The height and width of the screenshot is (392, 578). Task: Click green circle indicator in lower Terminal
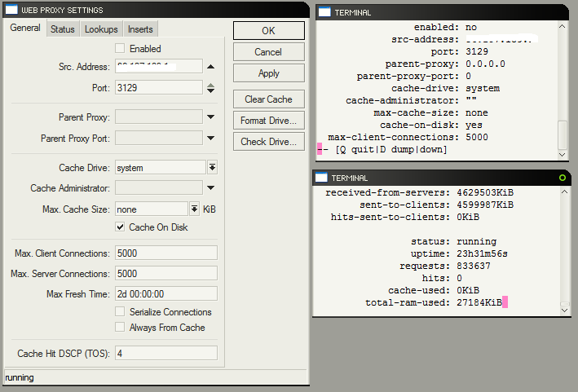click(x=563, y=178)
